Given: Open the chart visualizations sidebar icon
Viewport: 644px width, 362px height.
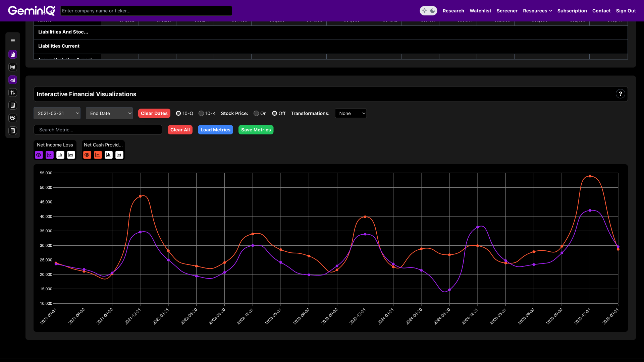Looking at the screenshot, I should (13, 80).
